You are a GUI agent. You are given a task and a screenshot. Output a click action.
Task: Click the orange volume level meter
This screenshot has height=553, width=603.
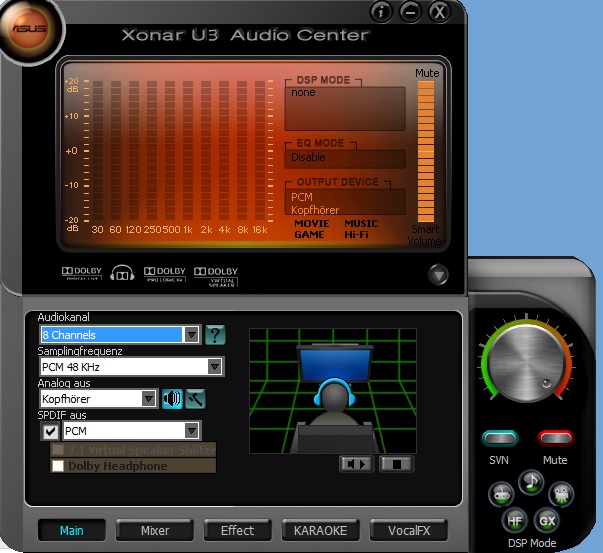pos(426,152)
